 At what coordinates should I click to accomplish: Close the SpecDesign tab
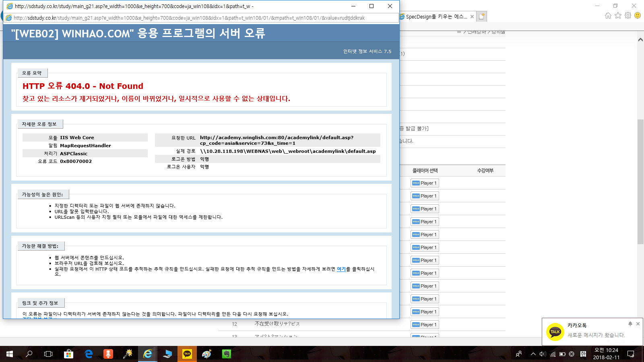click(x=471, y=16)
